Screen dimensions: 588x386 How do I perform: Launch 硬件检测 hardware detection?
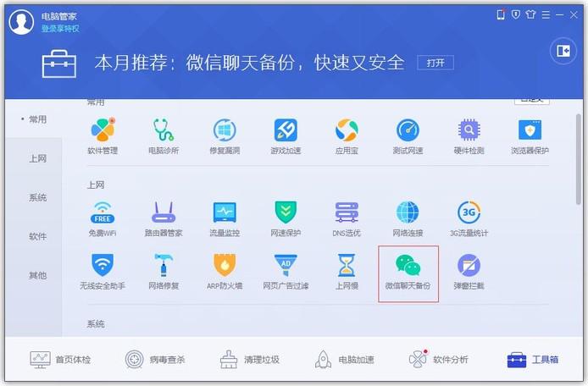click(469, 135)
